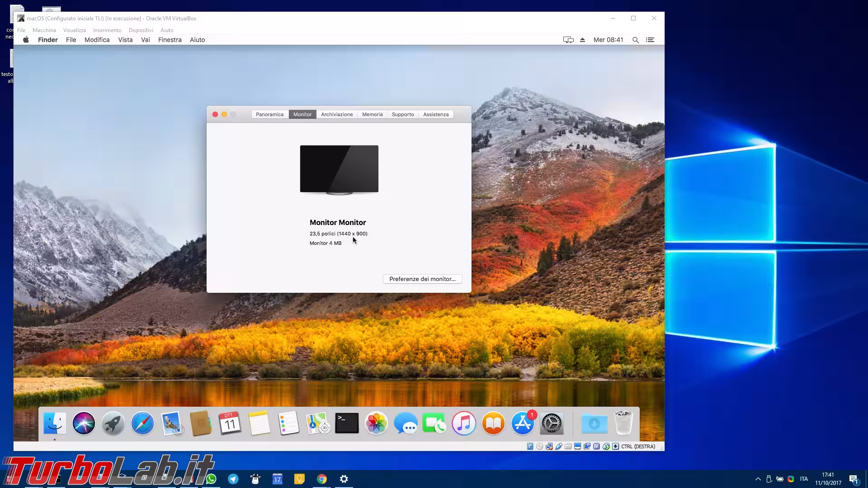This screenshot has height=488, width=868.
Task: Expand Windows system tray hidden icons
Action: (758, 479)
